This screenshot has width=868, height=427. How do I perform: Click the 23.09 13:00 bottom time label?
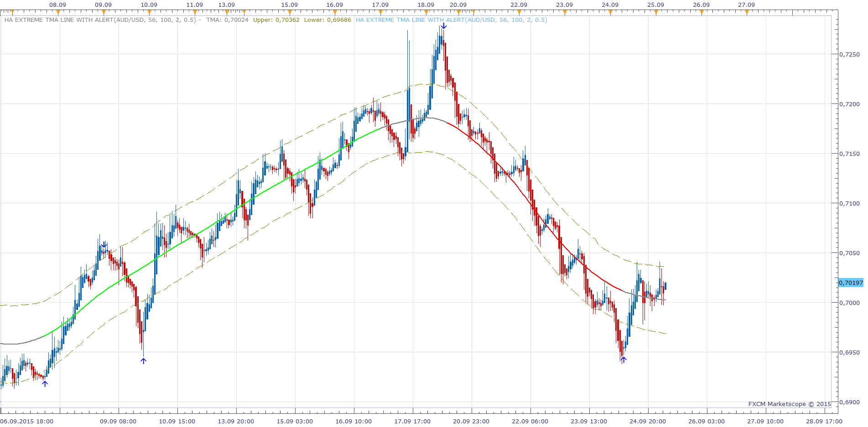coord(589,422)
